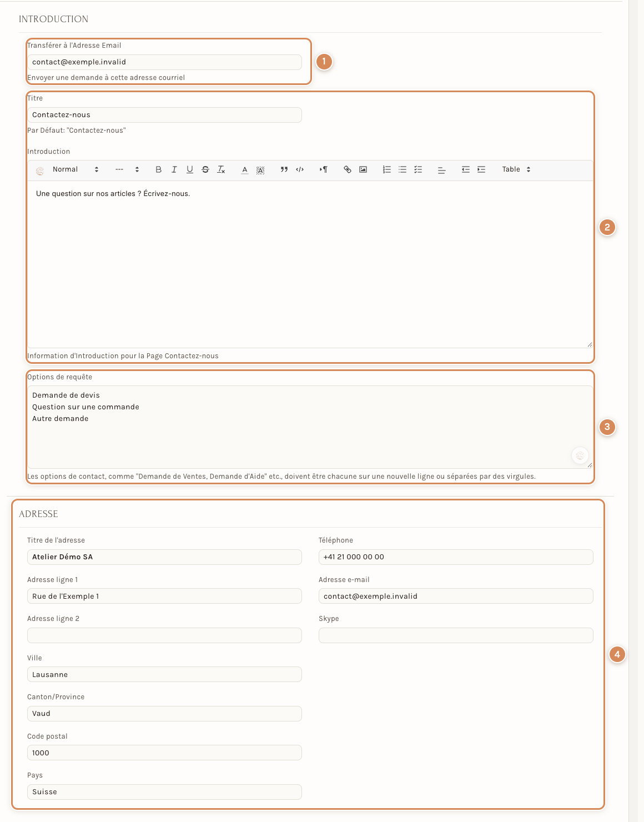Image resolution: width=644 pixels, height=822 pixels.
Task: Open the '---' font size dropdown
Action: coord(127,169)
